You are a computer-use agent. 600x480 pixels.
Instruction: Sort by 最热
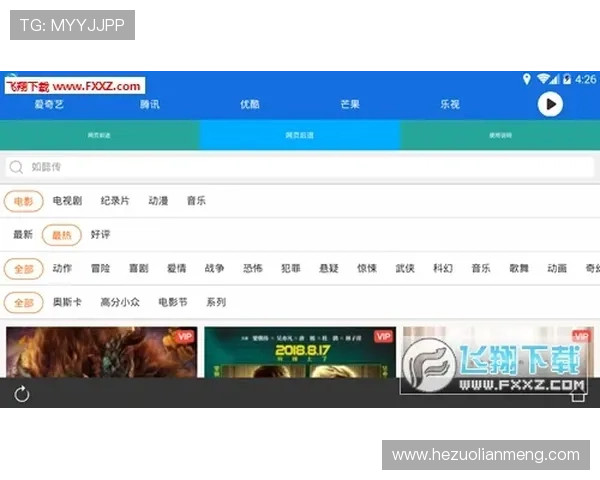click(62, 235)
